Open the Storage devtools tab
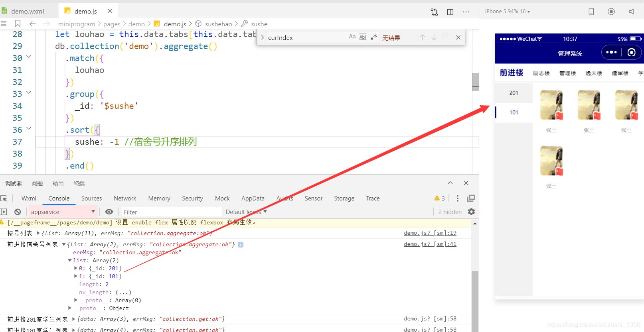This screenshot has height=332, width=644. [x=344, y=198]
